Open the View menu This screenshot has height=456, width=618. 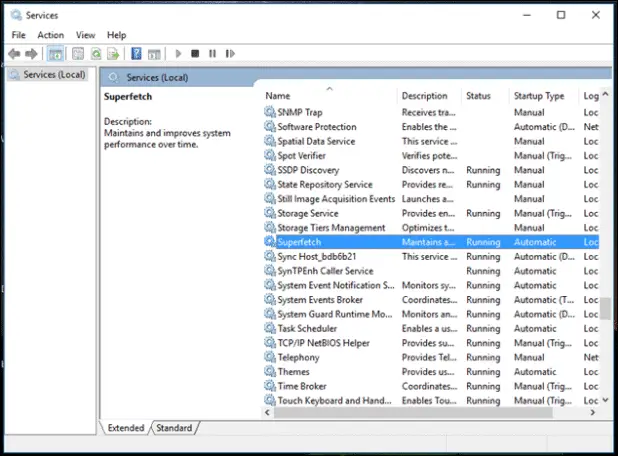(86, 35)
